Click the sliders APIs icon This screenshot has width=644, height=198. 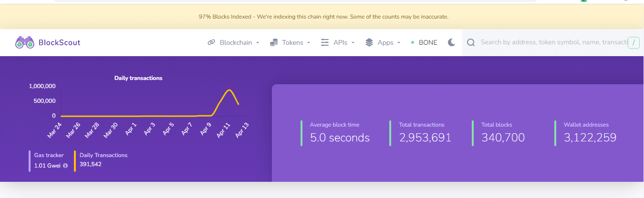[325, 42]
